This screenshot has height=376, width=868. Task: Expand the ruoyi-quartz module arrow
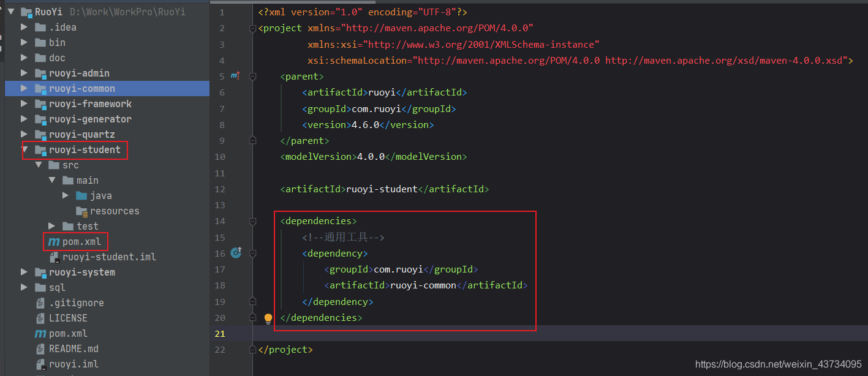(25, 134)
